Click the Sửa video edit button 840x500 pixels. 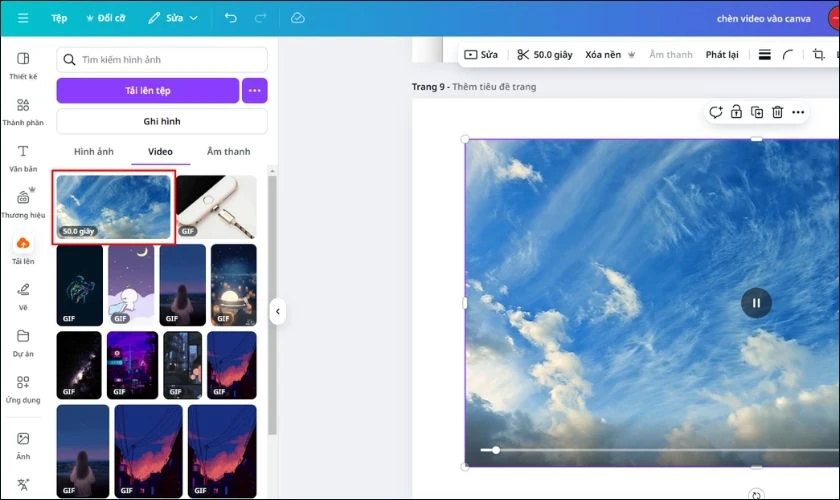[x=481, y=55]
